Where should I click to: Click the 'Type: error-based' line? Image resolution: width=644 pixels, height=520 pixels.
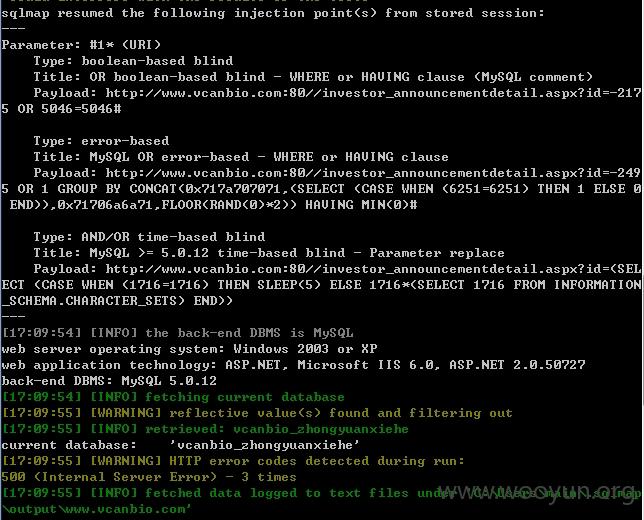(x=101, y=141)
